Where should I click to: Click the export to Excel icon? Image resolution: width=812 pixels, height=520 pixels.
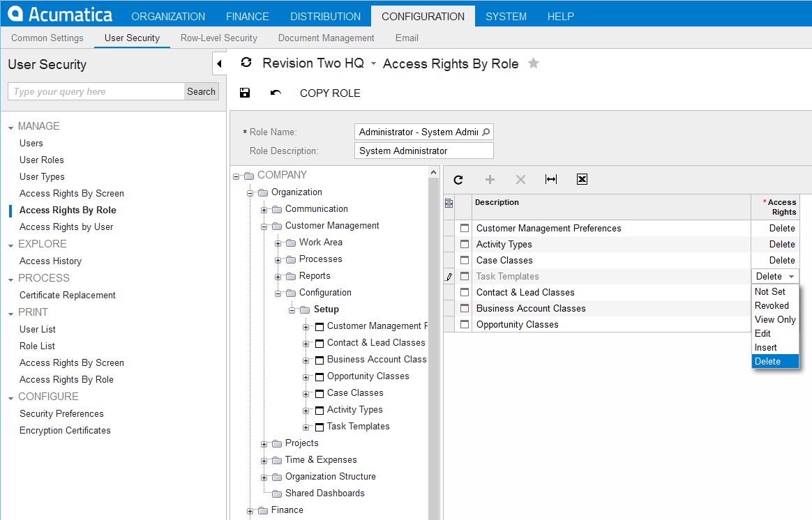tap(582, 180)
